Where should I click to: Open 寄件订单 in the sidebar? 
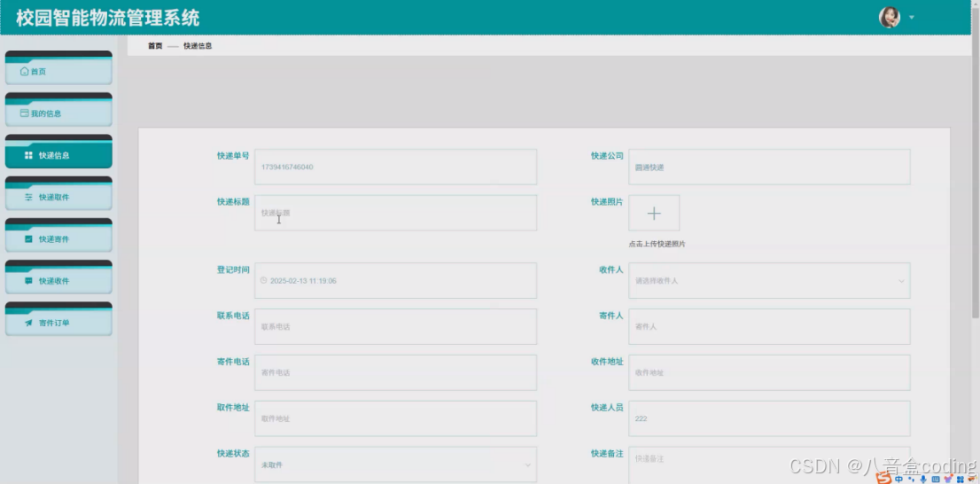pyautogui.click(x=58, y=319)
